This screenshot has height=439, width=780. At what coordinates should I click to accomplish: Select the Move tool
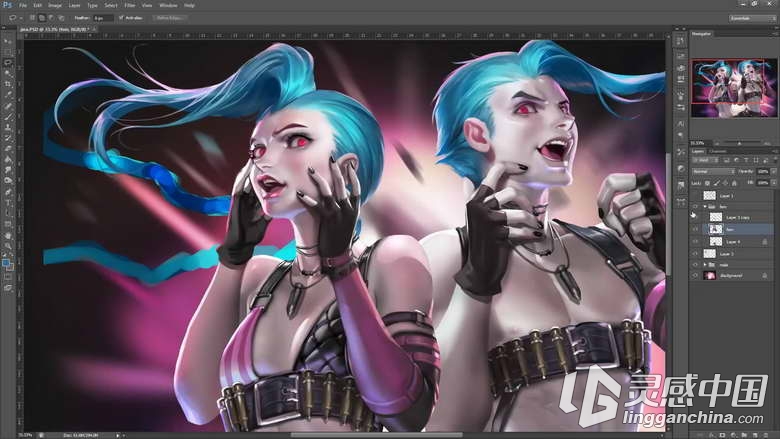(x=8, y=40)
